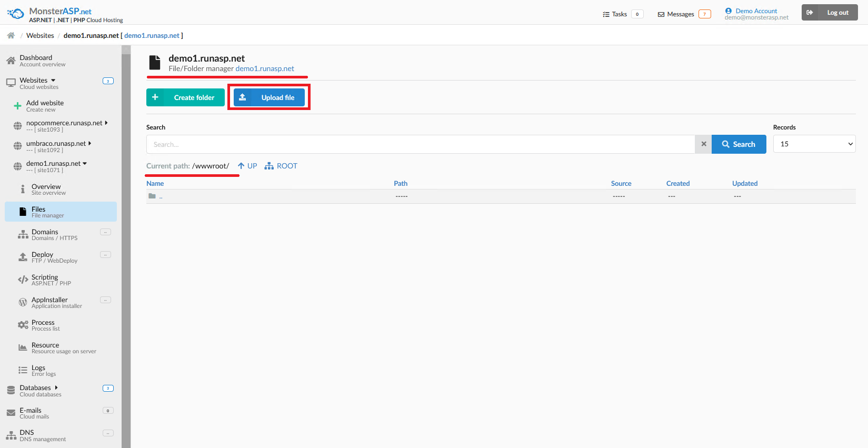Collapse the demo1.runasp.net site arrow
This screenshot has height=448, width=868.
(85, 164)
